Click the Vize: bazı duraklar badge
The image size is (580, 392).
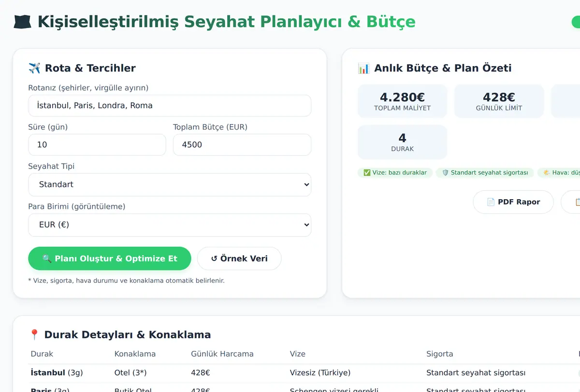coord(395,173)
